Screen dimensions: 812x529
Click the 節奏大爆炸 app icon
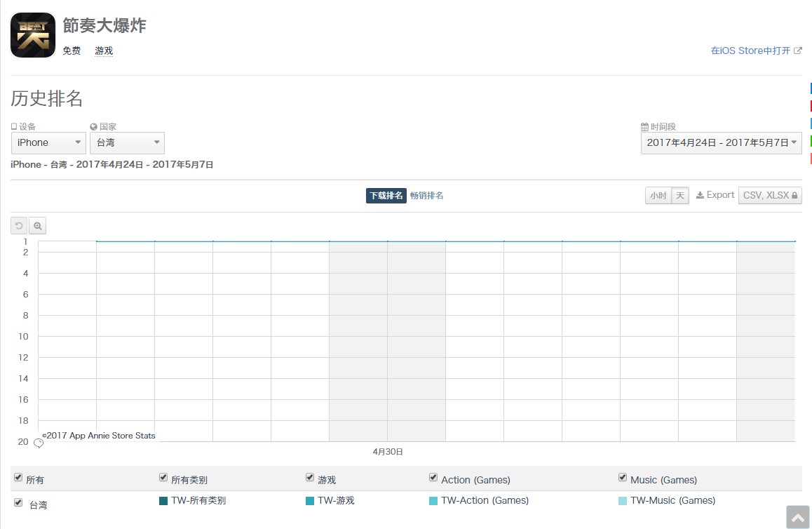[x=33, y=35]
